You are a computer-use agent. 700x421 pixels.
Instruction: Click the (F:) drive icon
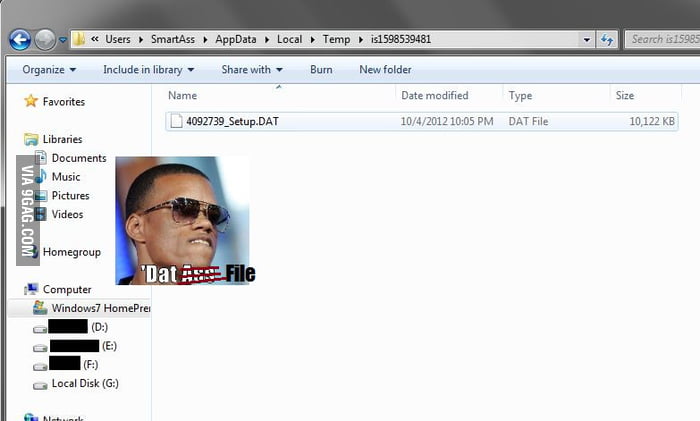pyautogui.click(x=40, y=367)
